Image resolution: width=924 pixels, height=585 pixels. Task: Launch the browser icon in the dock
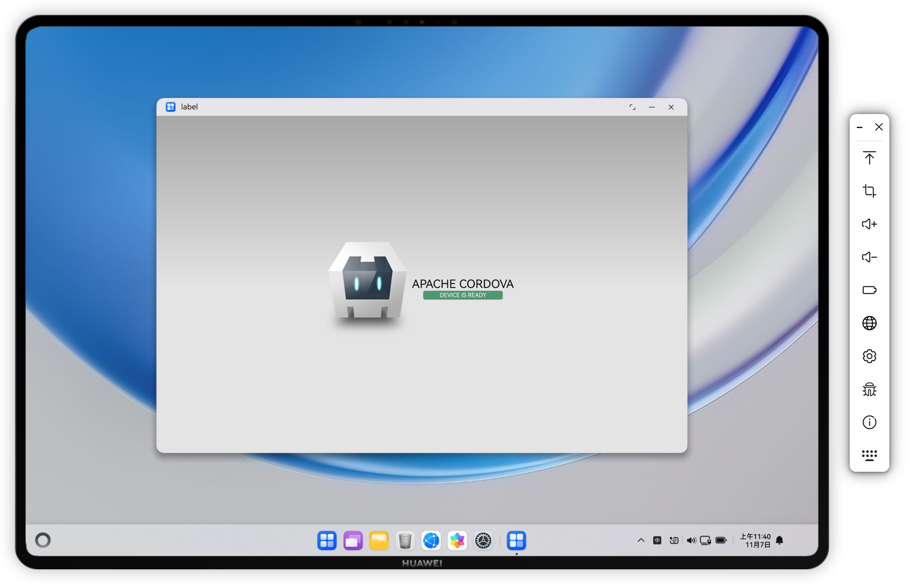coord(431,540)
